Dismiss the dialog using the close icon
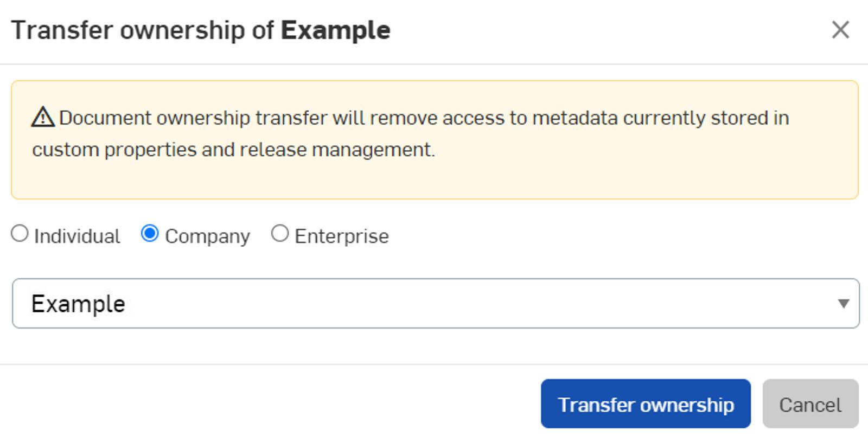 click(839, 30)
